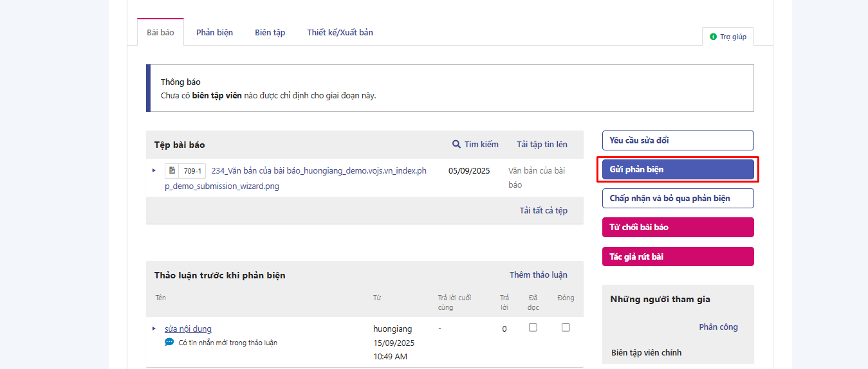Image resolution: width=868 pixels, height=369 pixels.
Task: Open the Biên tập tab
Action: point(270,32)
